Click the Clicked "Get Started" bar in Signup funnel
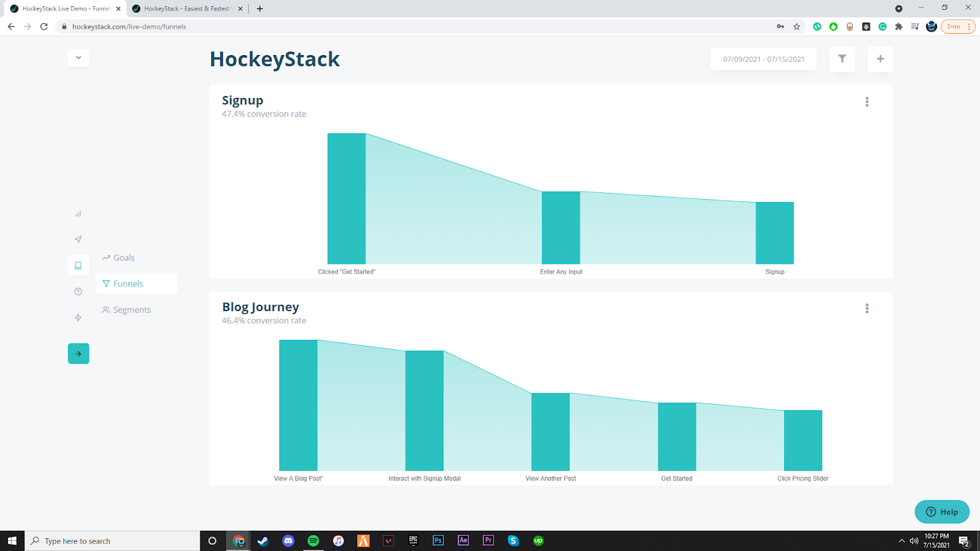This screenshot has width=980, height=551. coord(347,199)
